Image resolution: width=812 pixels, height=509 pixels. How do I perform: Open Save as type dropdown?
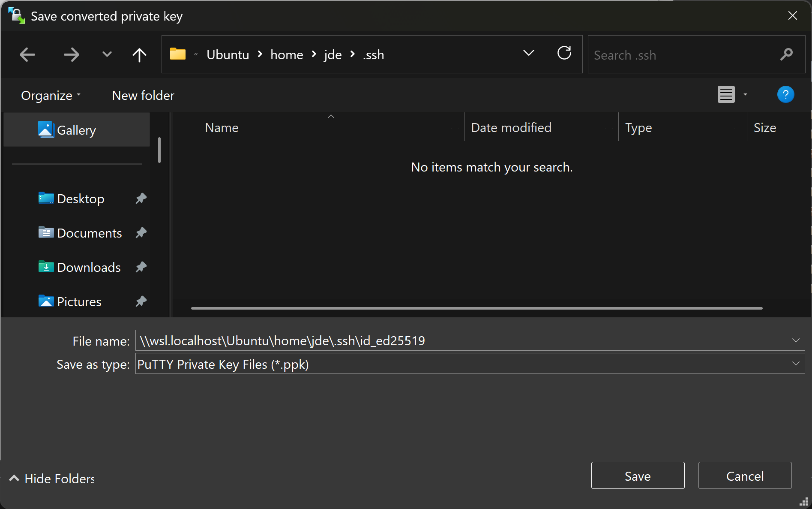470,364
